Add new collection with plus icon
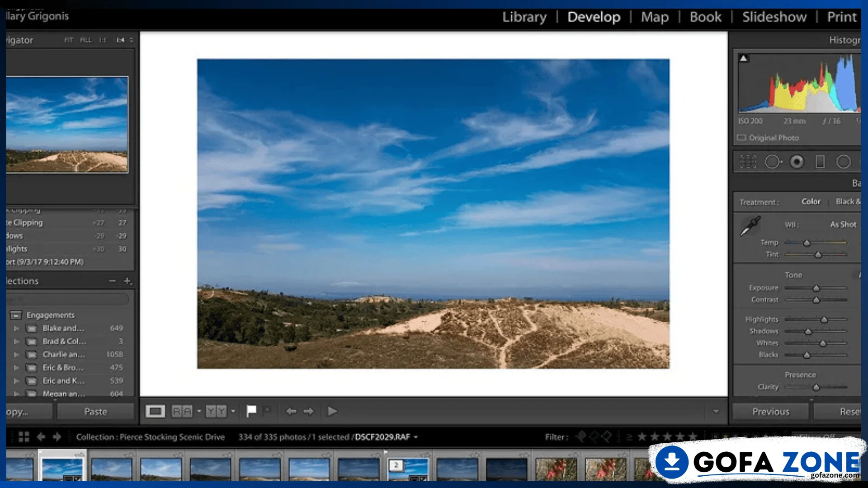 tap(127, 281)
